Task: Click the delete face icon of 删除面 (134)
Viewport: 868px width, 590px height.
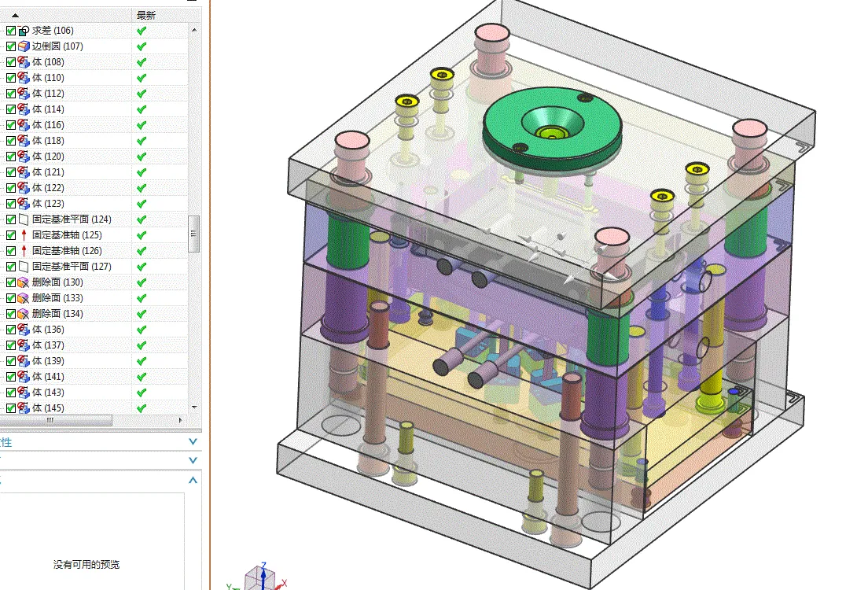Action: (x=24, y=314)
